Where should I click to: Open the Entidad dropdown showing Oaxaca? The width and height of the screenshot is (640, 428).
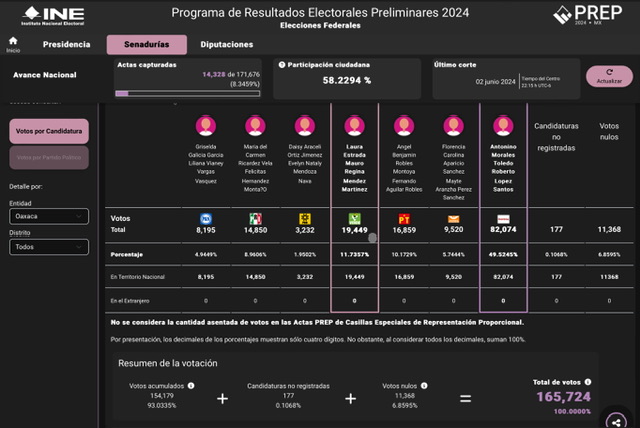tap(49, 217)
